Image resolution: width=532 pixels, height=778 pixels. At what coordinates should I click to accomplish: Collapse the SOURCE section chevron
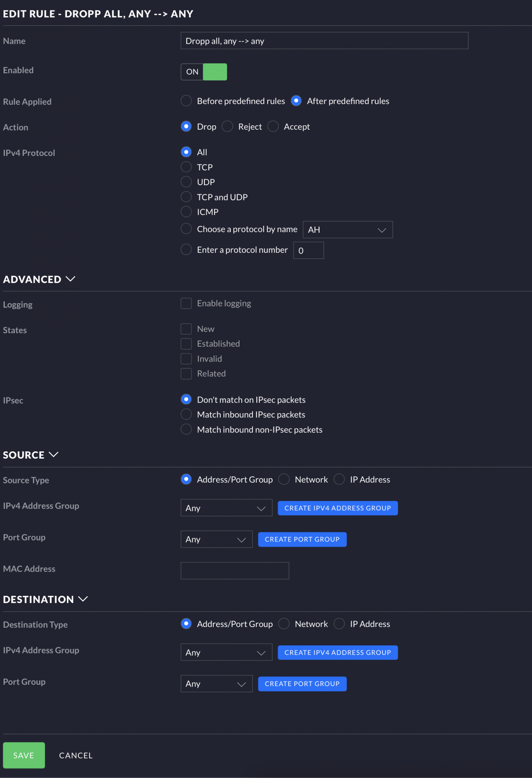point(54,455)
